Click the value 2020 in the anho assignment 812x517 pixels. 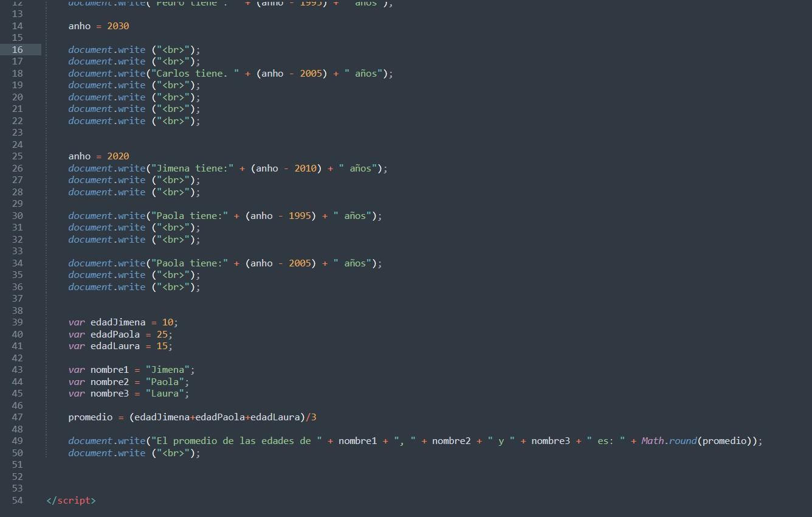point(118,156)
